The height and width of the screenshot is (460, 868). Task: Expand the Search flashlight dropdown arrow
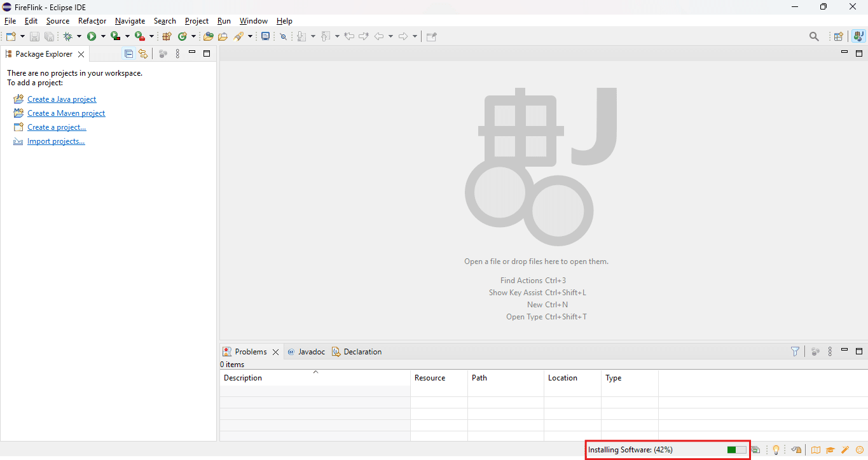pyautogui.click(x=250, y=36)
